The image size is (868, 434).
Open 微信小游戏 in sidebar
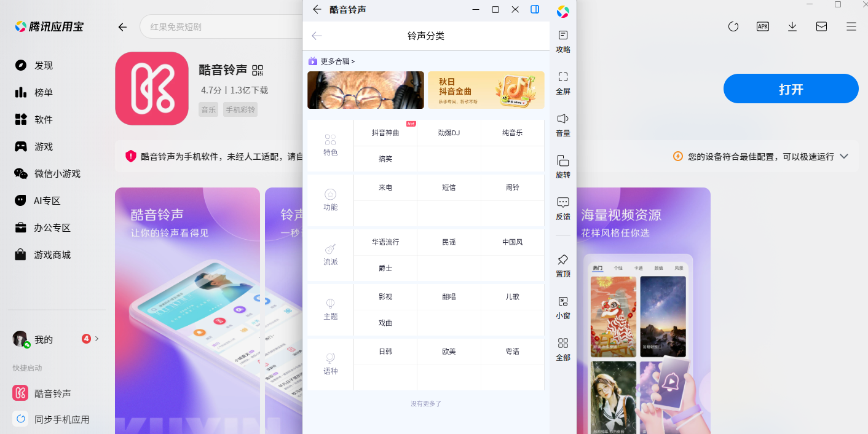(48, 173)
